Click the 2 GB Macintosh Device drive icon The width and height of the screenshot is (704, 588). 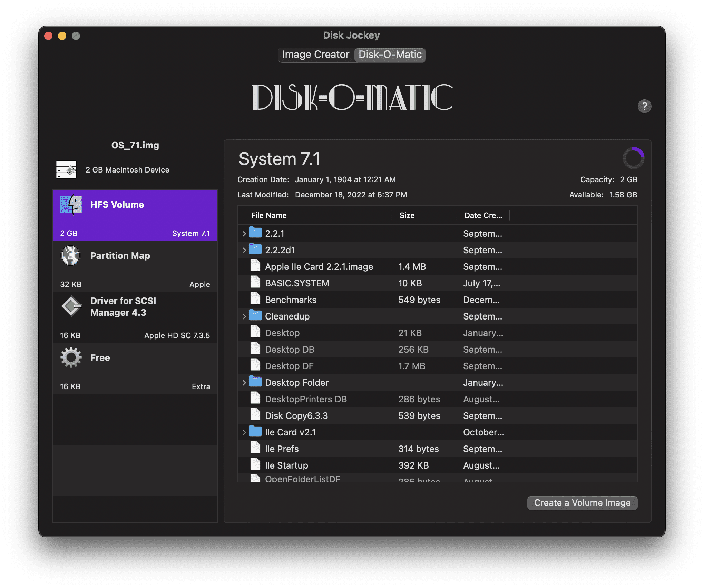pyautogui.click(x=66, y=170)
